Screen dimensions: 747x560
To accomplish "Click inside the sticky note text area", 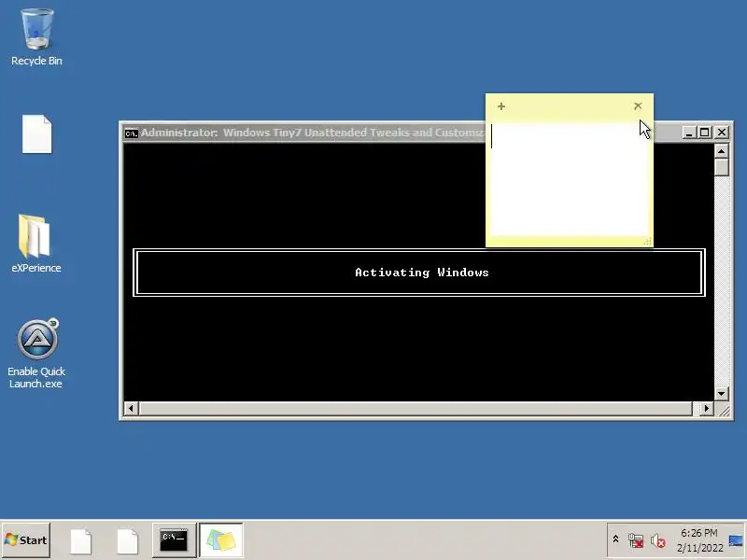I will click(570, 179).
